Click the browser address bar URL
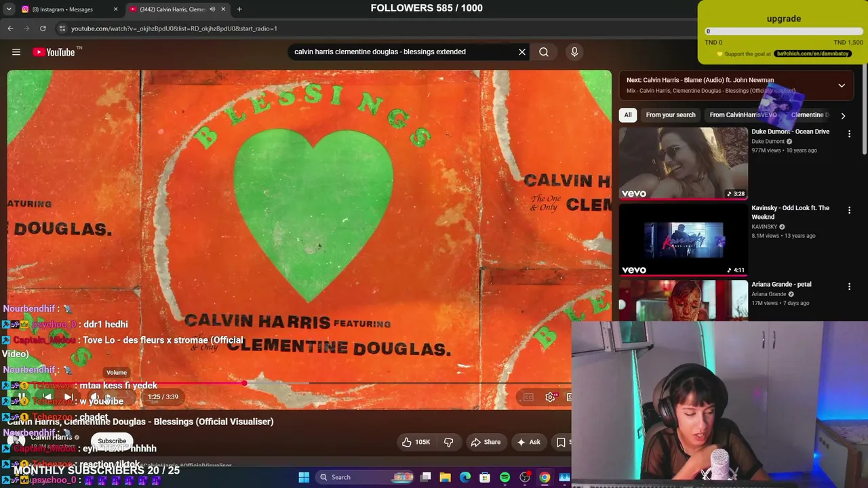Screen dimensions: 868x488 click(174, 28)
